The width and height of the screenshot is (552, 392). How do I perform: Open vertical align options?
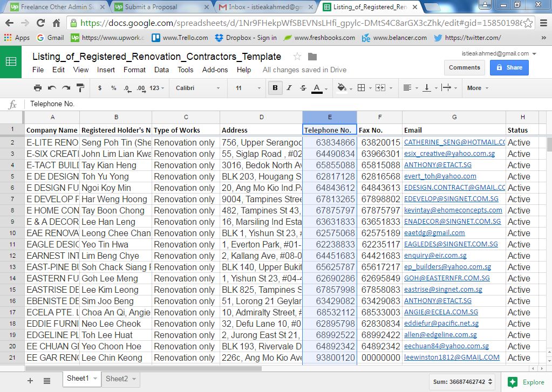(x=430, y=88)
